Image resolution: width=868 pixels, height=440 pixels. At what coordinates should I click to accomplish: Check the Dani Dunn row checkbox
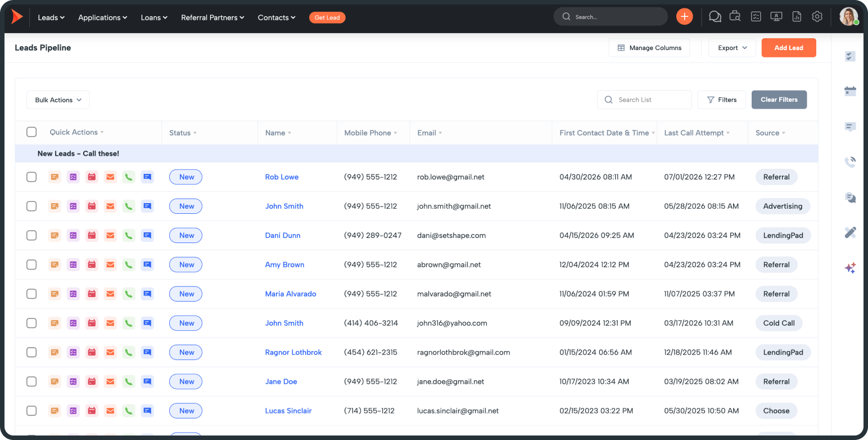pyautogui.click(x=31, y=235)
